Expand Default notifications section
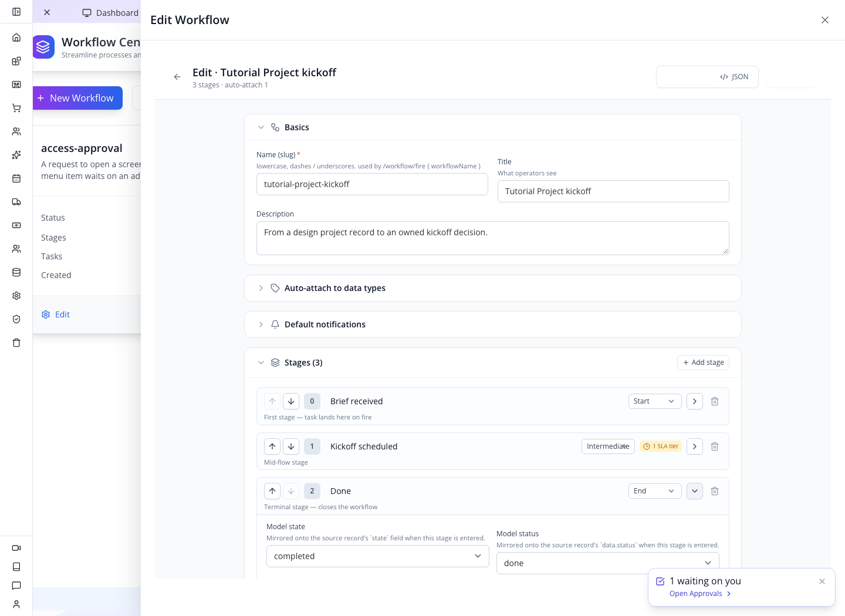This screenshot has height=616, width=845. [261, 324]
